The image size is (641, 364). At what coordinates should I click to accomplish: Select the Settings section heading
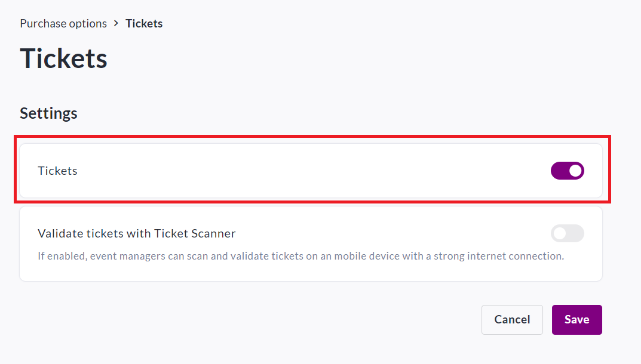click(x=48, y=113)
